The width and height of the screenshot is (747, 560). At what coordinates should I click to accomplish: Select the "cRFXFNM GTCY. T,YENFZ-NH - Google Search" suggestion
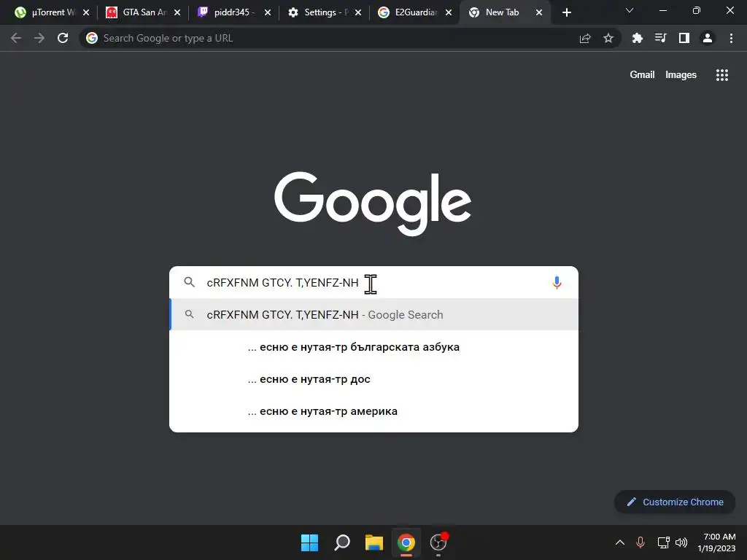(374, 315)
